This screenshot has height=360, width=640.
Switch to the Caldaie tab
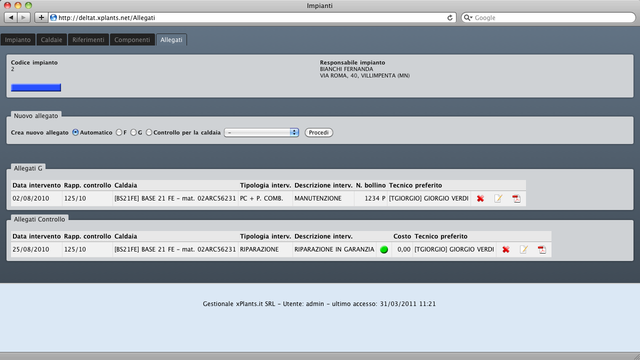tap(51, 40)
